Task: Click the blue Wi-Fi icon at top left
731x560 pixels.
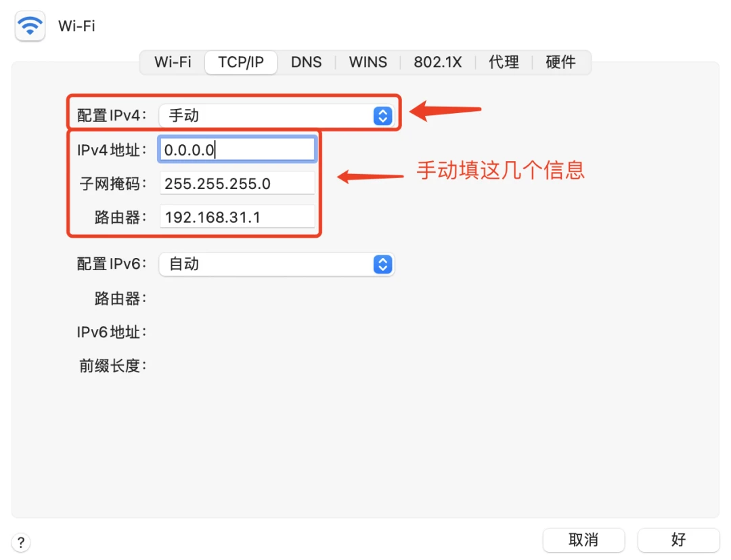Action: point(30,26)
